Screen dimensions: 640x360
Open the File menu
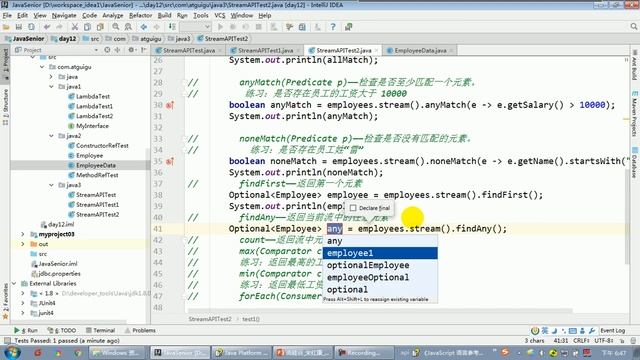coord(7,16)
